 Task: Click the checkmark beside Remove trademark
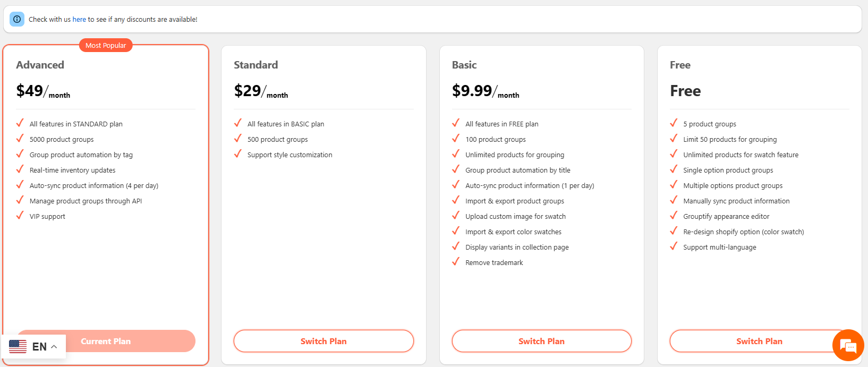[456, 262]
